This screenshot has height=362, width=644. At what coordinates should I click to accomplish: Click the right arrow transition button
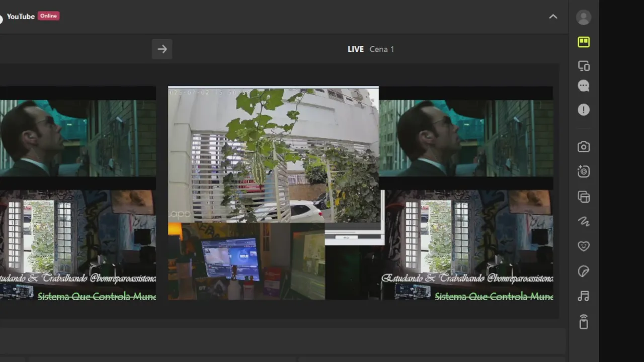(162, 49)
